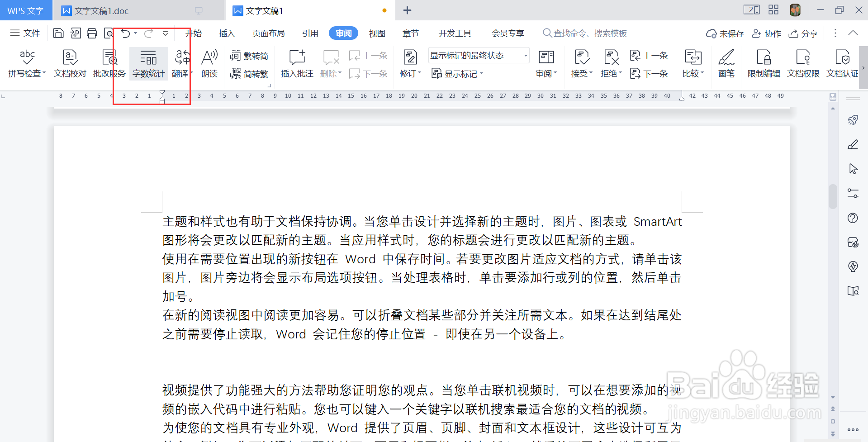
Task: 打开文件菜单
Action: 25,33
